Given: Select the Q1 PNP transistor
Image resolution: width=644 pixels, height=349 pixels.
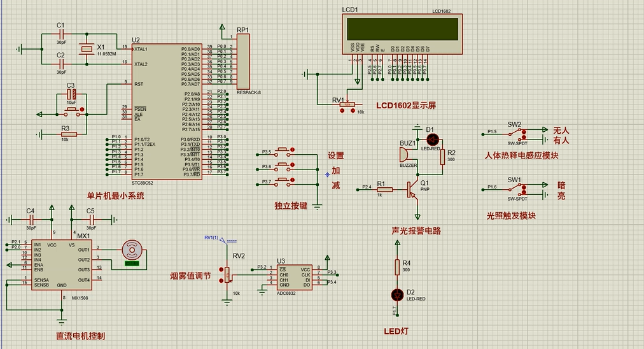Looking at the screenshot, I should pyautogui.click(x=414, y=189).
